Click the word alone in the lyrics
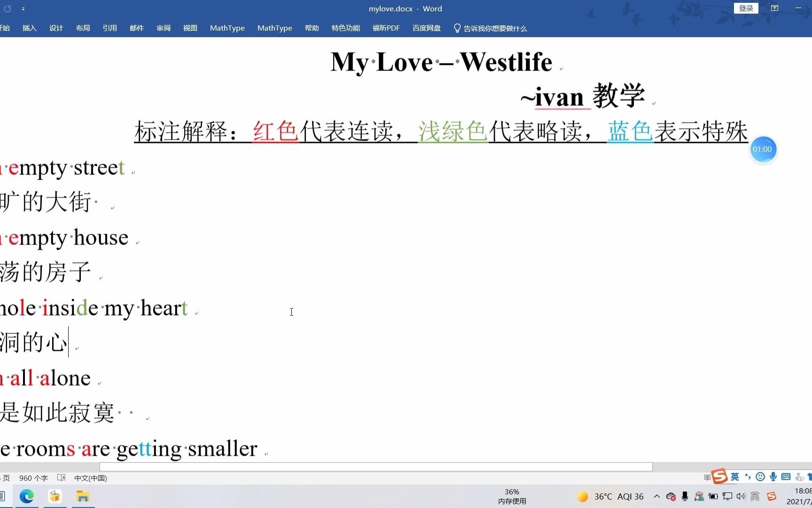 point(65,378)
